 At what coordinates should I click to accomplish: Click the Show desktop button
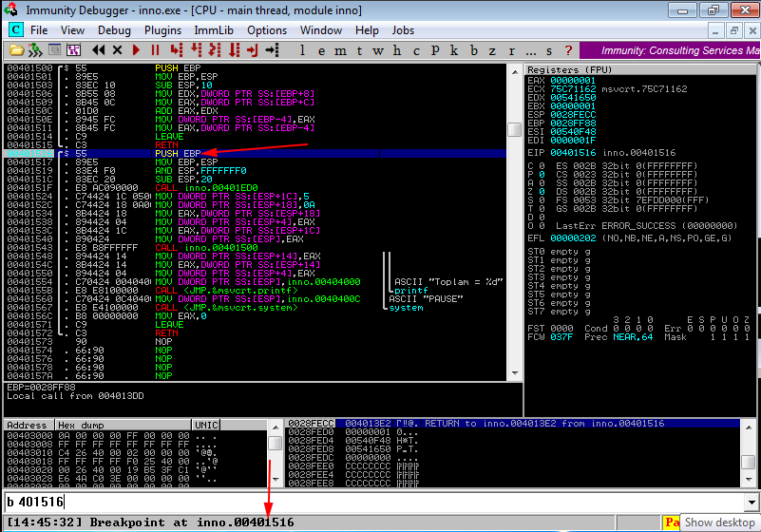pyautogui.click(x=719, y=522)
